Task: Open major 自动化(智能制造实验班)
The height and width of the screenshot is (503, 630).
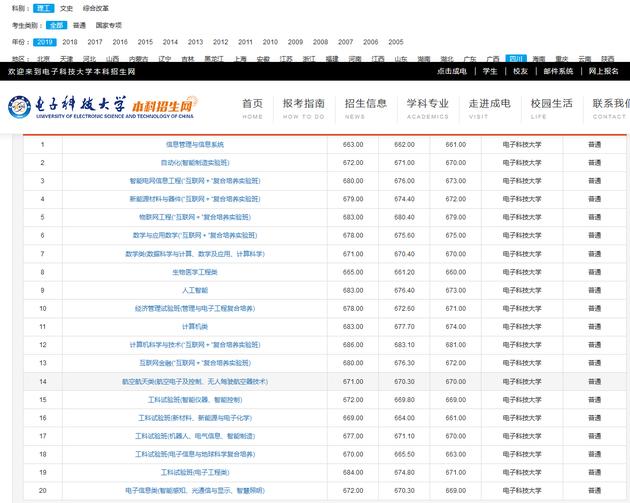Action: click(x=195, y=163)
